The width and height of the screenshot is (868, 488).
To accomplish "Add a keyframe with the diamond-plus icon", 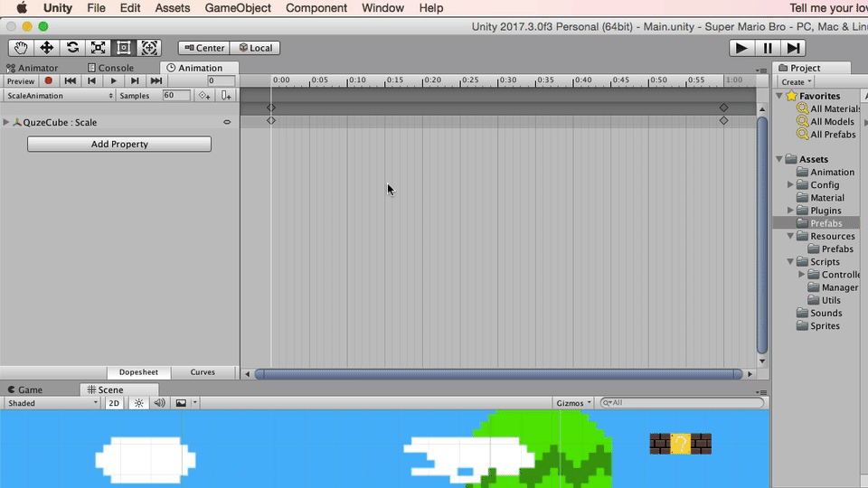I will point(205,96).
